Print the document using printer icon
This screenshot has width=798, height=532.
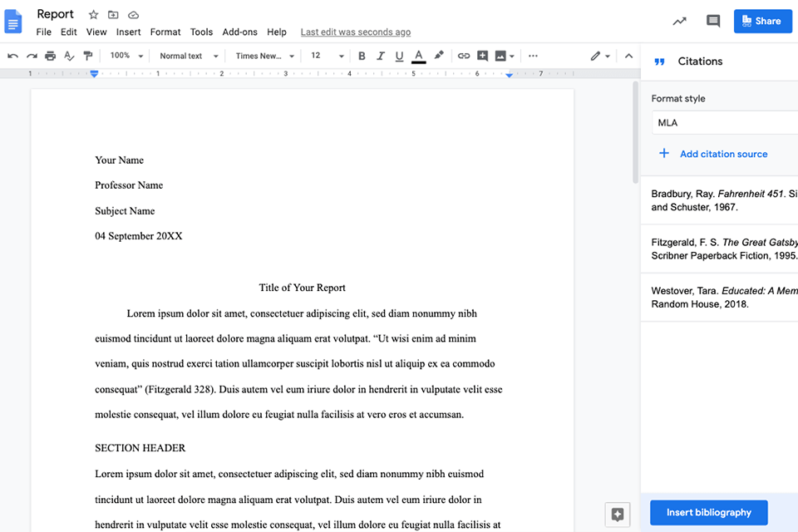tap(51, 56)
